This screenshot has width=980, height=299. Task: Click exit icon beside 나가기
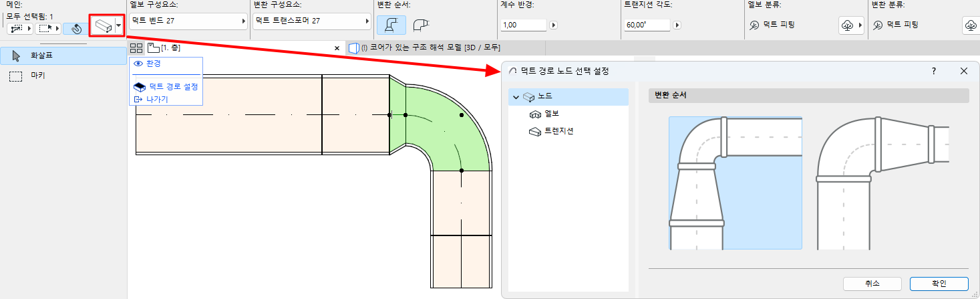coord(138,99)
